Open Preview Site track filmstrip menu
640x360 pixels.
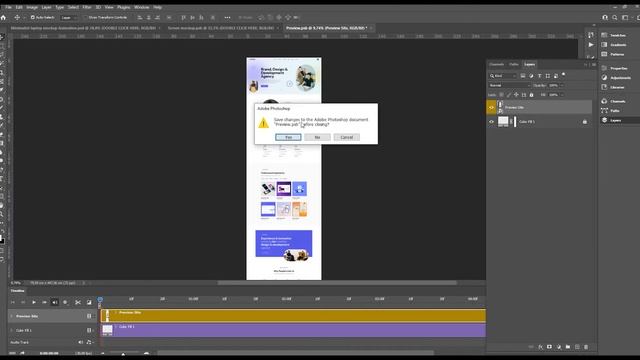89,316
